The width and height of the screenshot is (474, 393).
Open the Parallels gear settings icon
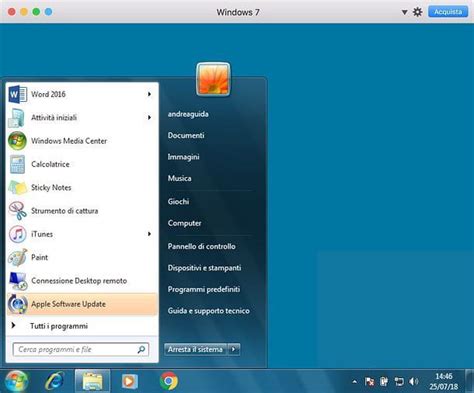pyautogui.click(x=418, y=12)
